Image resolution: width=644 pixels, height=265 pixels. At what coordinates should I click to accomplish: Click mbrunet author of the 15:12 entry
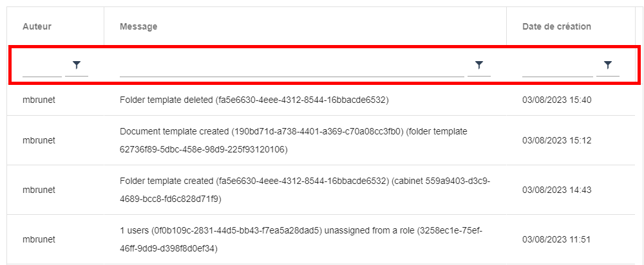pyautogui.click(x=38, y=140)
